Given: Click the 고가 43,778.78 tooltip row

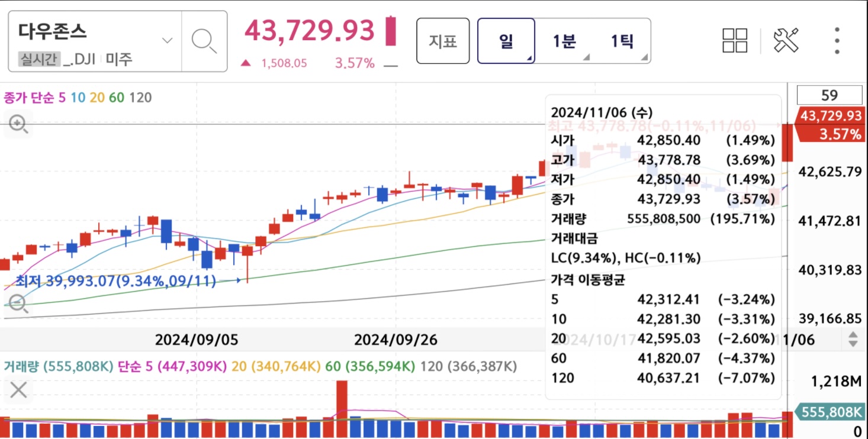Looking at the screenshot, I should [663, 160].
